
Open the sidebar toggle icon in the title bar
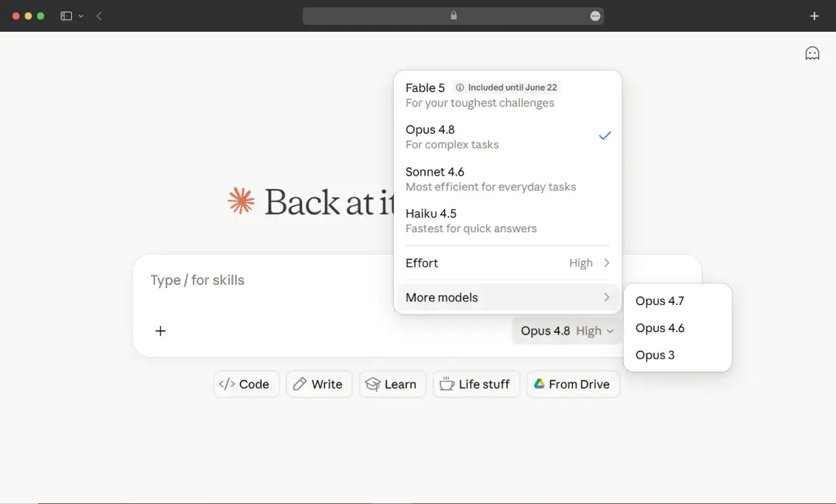(x=66, y=16)
